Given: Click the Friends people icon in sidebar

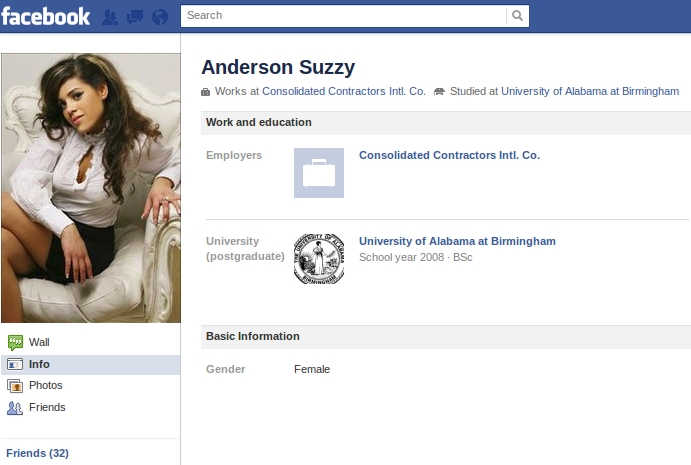Looking at the screenshot, I should 15,408.
